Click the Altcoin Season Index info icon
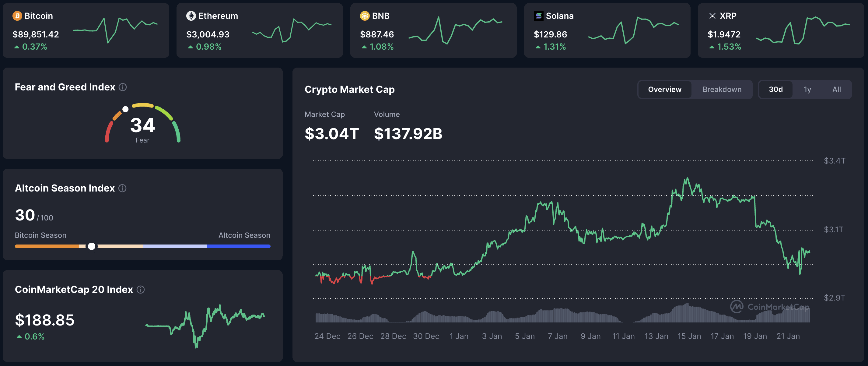The height and width of the screenshot is (366, 868). tap(122, 188)
